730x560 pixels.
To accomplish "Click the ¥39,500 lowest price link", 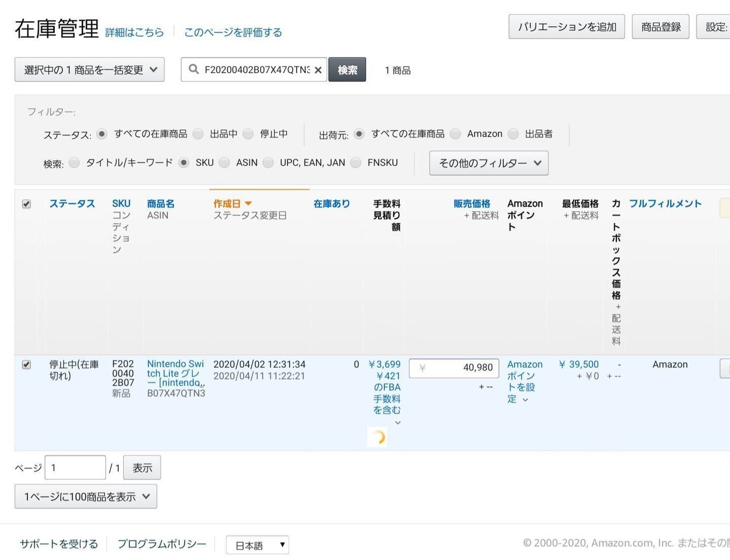I will click(579, 364).
